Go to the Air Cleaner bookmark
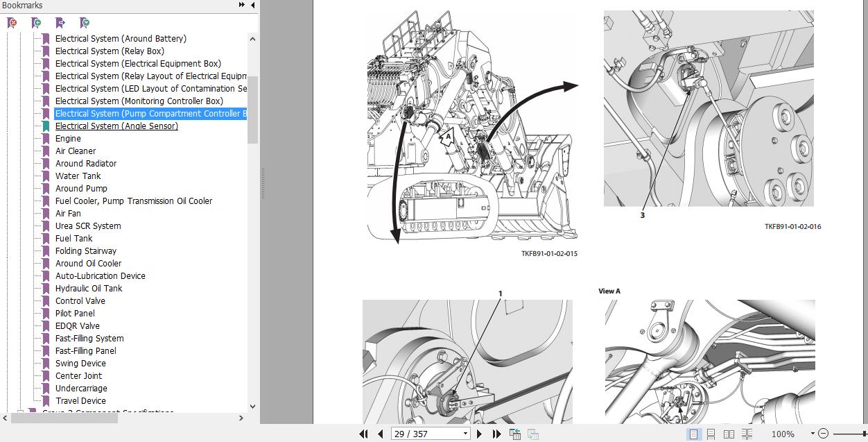The height and width of the screenshot is (442, 868). [x=76, y=151]
